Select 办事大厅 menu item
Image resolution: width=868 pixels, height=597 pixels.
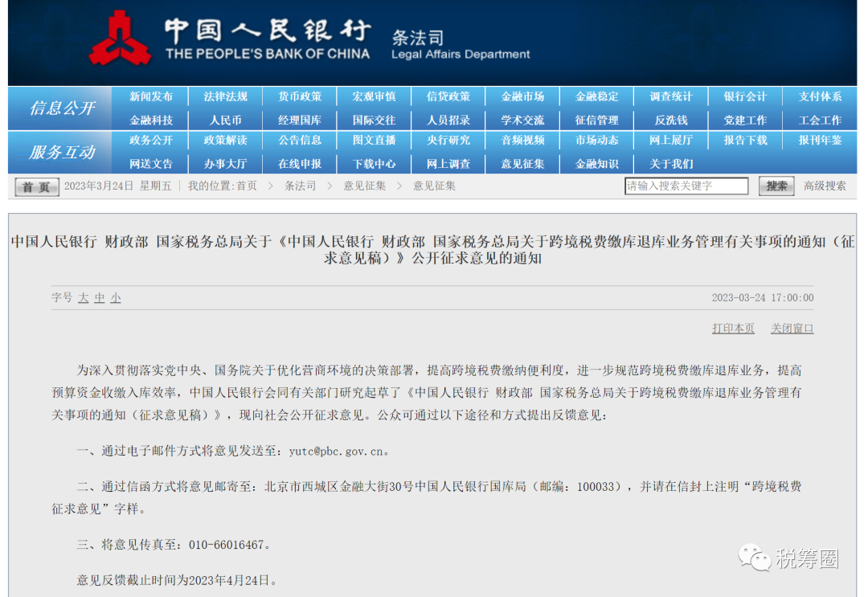coord(225,164)
